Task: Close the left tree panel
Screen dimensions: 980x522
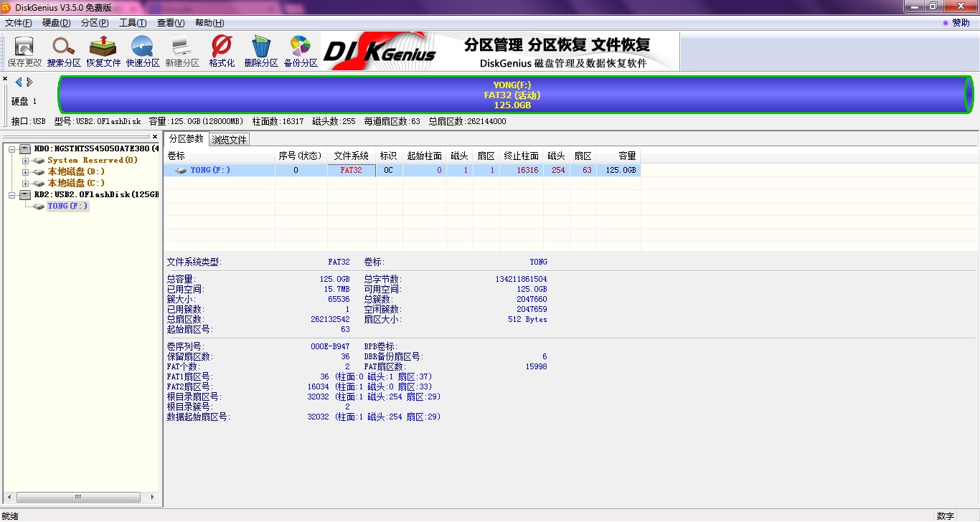Action: pos(155,136)
